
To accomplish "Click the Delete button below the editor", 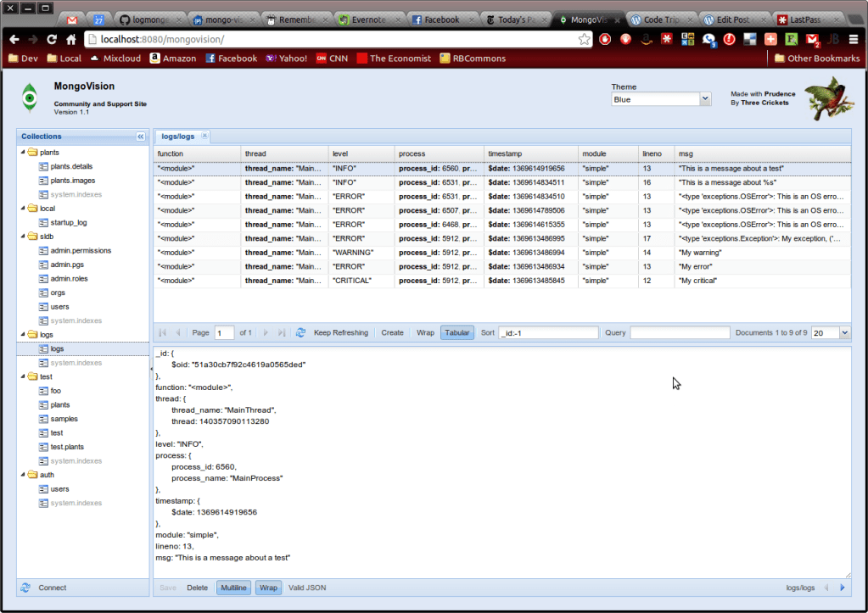I will tap(197, 588).
